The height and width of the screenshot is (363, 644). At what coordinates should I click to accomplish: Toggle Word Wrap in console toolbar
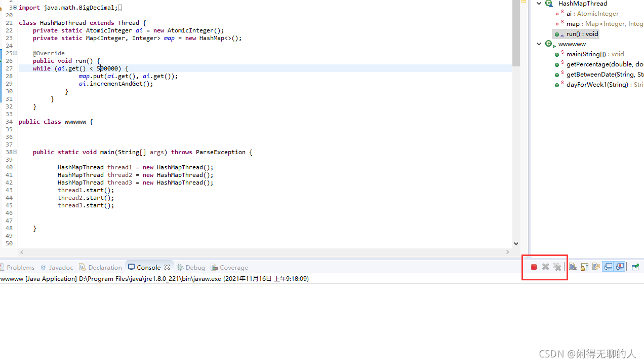596,267
